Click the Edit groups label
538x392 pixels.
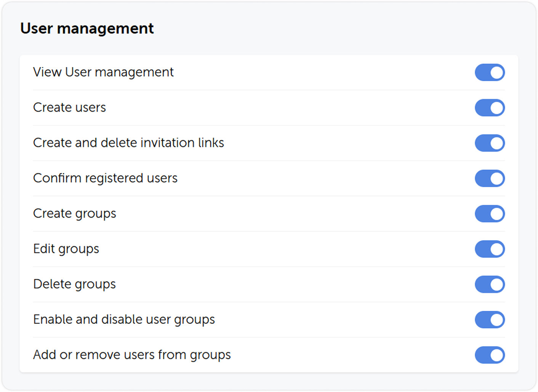pyautogui.click(x=66, y=249)
